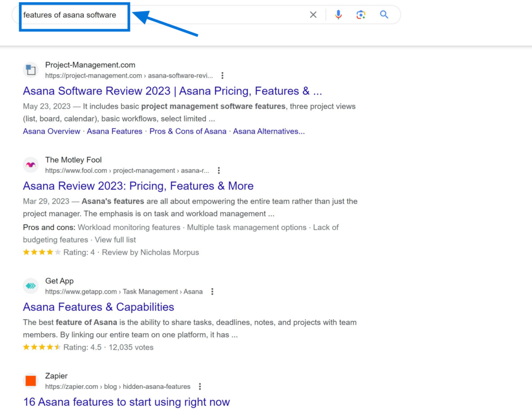Open the Pros & Cons of Asana sitelink

[188, 131]
